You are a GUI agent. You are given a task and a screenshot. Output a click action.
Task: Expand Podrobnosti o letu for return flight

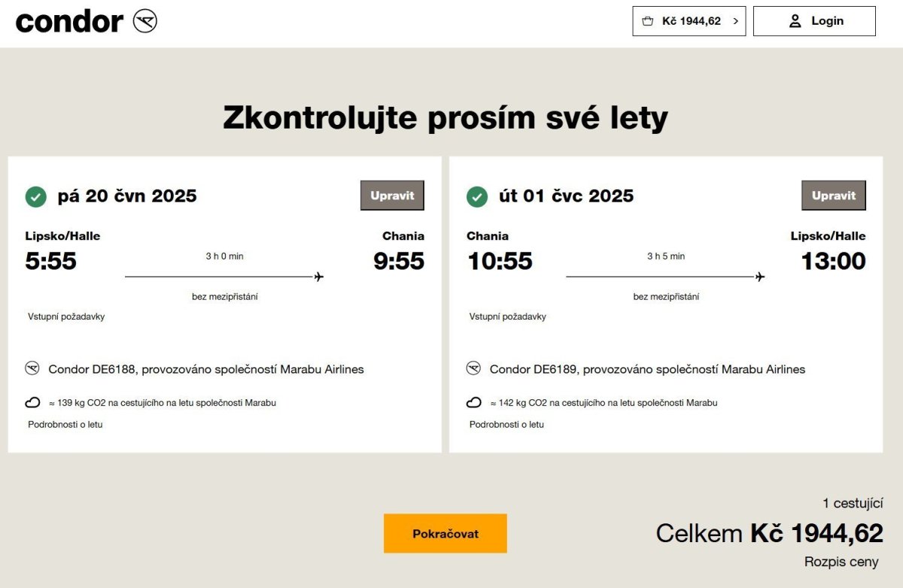(506, 424)
